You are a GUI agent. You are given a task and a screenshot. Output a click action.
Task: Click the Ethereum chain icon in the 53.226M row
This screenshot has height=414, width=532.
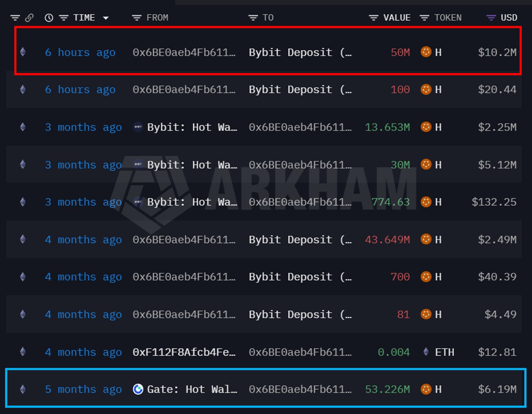[23, 389]
